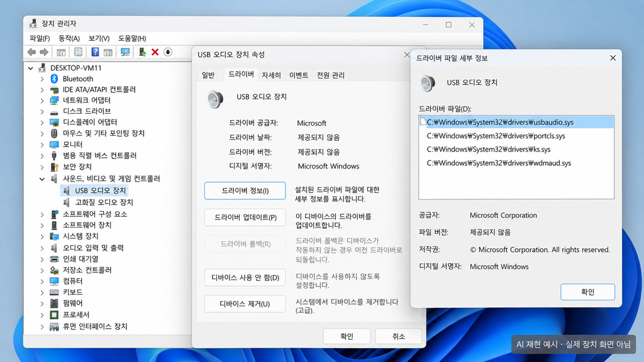Expand the 디스크 드라이브 category

[x=42, y=112]
